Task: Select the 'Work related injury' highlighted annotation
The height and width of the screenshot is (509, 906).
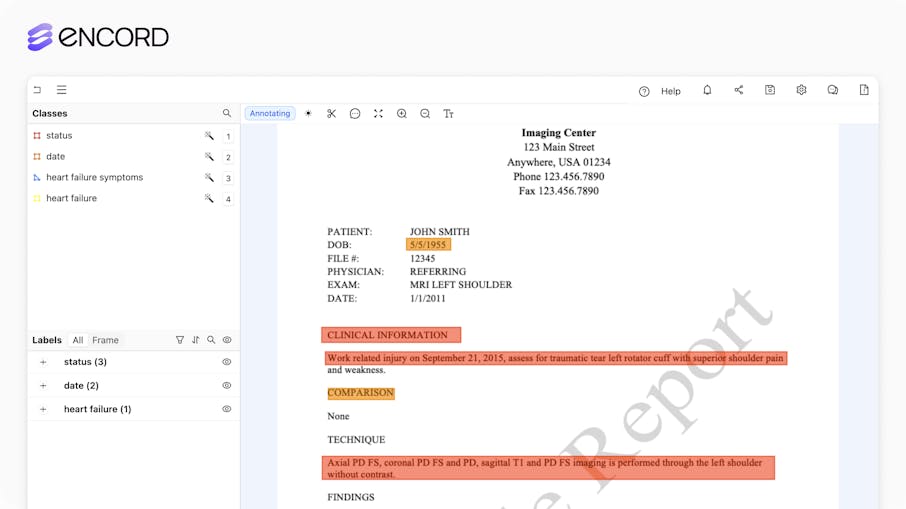Action: [x=556, y=358]
